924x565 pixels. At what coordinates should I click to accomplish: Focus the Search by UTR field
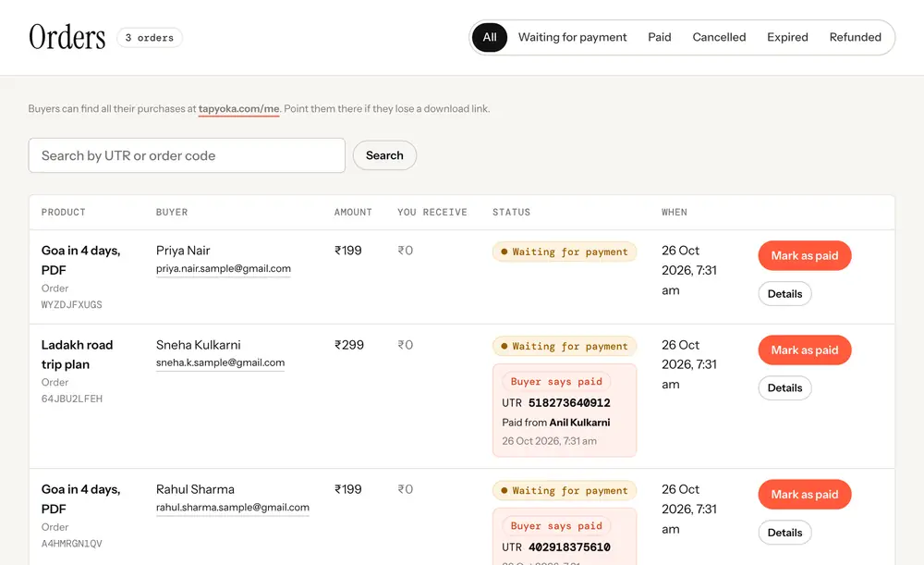[187, 155]
